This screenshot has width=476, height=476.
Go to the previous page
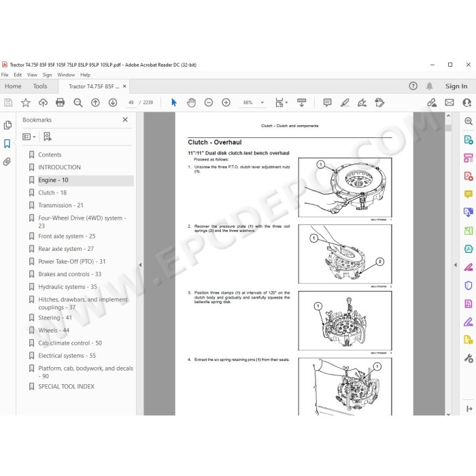(x=95, y=103)
